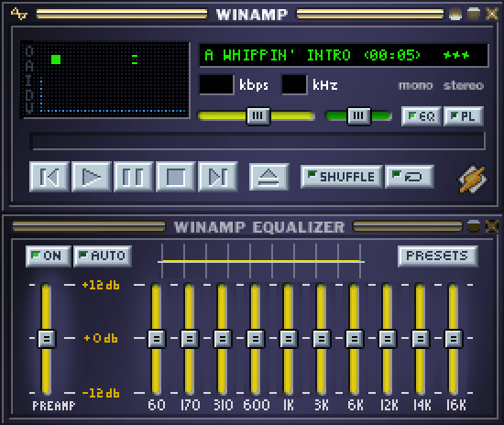Skip to the next track
504x425 pixels.
(218, 177)
